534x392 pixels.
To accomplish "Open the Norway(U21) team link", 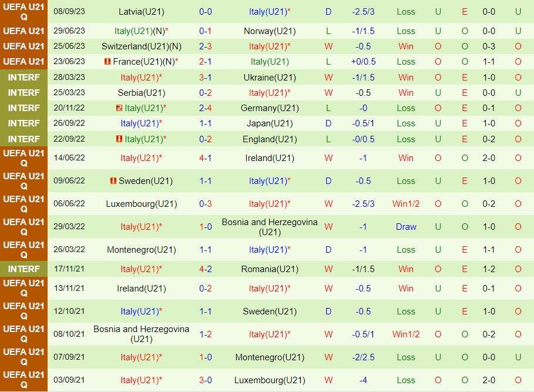I will pyautogui.click(x=270, y=31).
